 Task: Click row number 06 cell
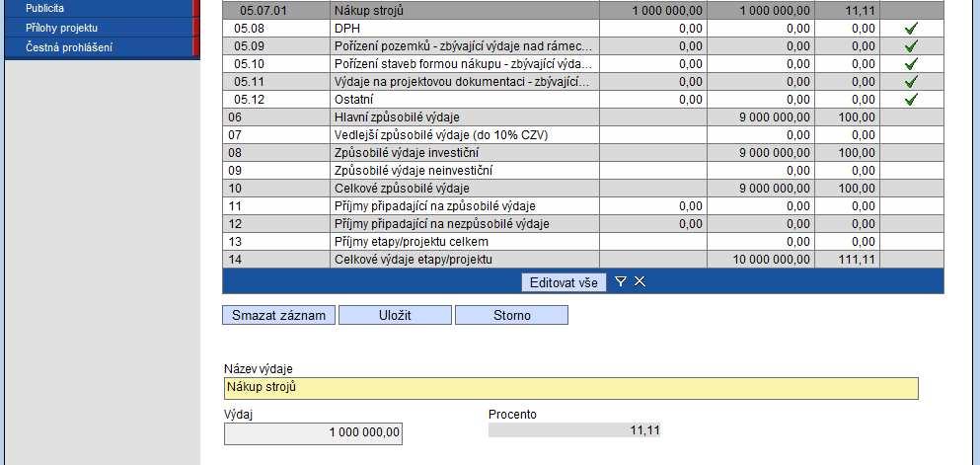click(276, 116)
